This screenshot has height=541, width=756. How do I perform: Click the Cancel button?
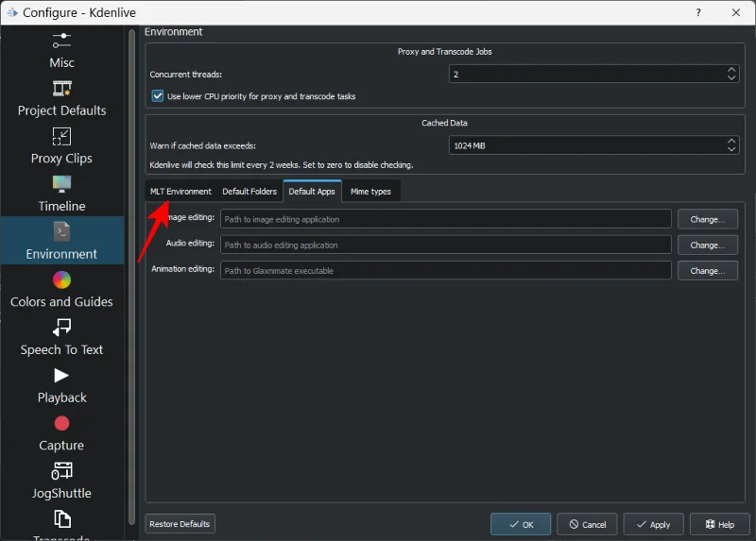point(587,524)
